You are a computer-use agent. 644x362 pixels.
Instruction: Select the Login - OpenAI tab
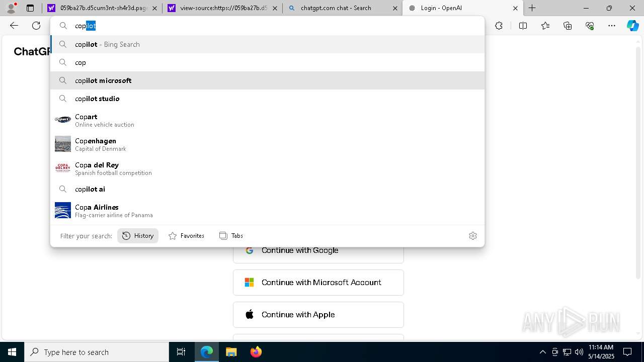pyautogui.click(x=463, y=8)
